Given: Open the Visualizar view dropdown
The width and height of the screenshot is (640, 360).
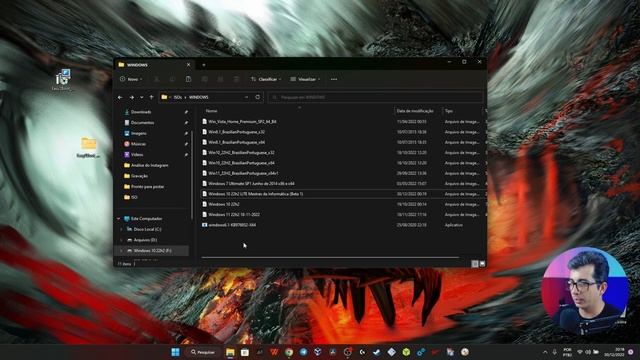Looking at the screenshot, I should (305, 79).
